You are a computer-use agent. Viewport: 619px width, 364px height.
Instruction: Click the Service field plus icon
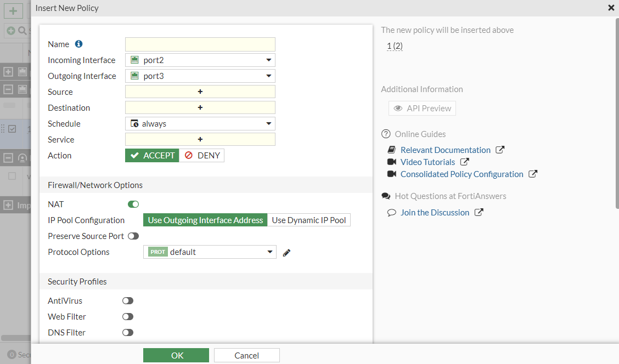pos(200,140)
